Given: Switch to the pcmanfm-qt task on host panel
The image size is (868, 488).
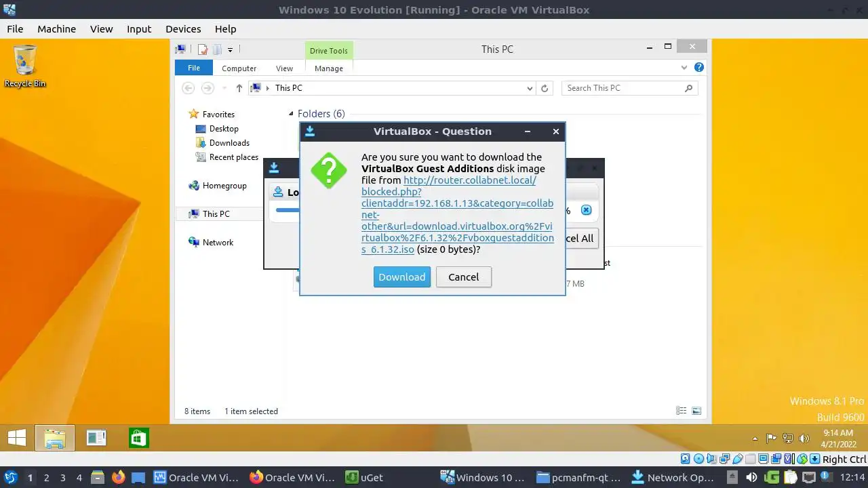Looking at the screenshot, I should tap(578, 478).
